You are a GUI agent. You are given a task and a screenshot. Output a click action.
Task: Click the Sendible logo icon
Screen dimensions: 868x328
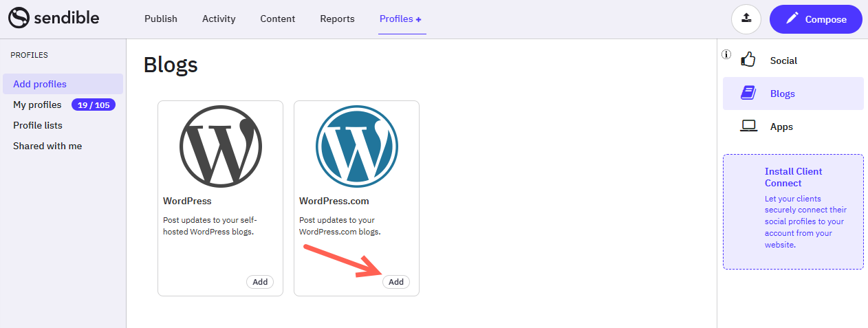[19, 18]
